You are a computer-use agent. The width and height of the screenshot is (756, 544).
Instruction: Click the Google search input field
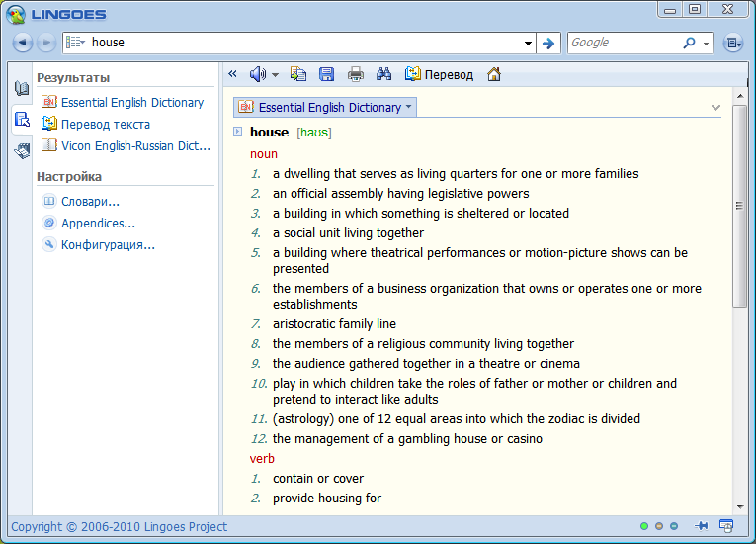(x=623, y=43)
